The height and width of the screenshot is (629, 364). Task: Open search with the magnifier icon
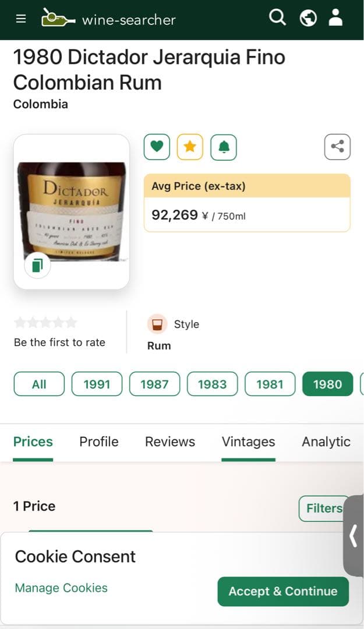point(278,18)
